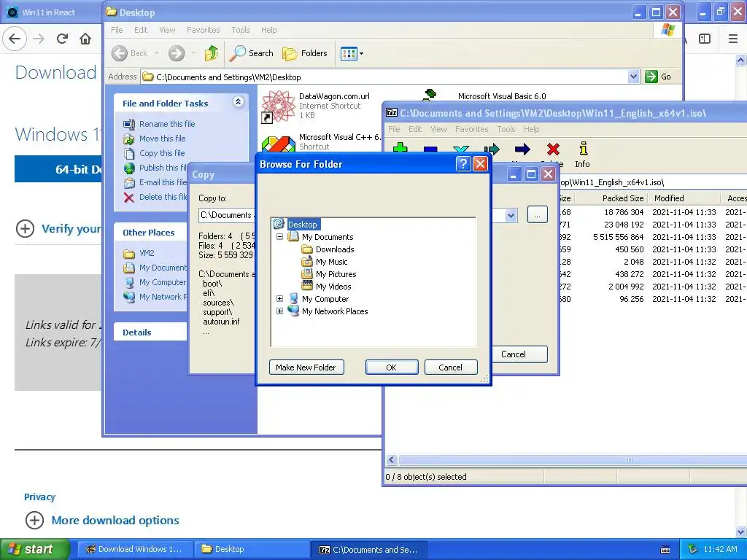Click the browser home icon
The image size is (747, 560).
(x=85, y=39)
